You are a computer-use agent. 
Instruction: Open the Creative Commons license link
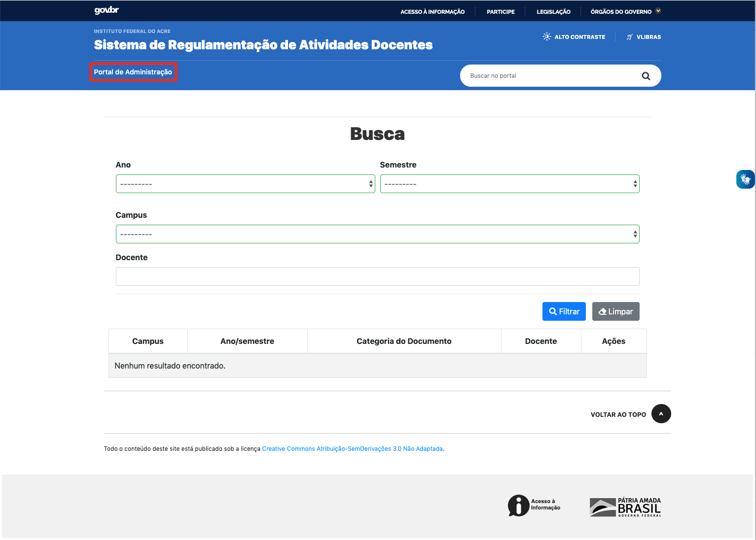pos(352,448)
